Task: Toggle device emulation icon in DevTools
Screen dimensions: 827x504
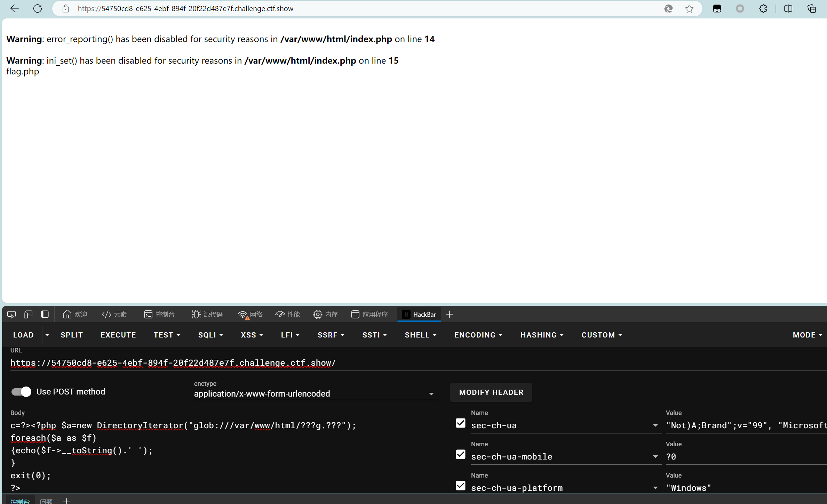Action: pos(28,314)
